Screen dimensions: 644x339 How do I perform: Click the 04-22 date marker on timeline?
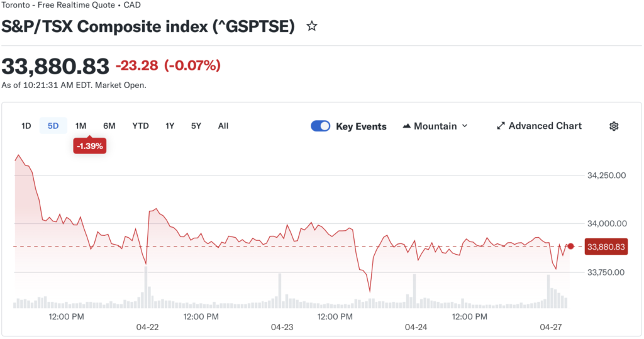click(147, 327)
